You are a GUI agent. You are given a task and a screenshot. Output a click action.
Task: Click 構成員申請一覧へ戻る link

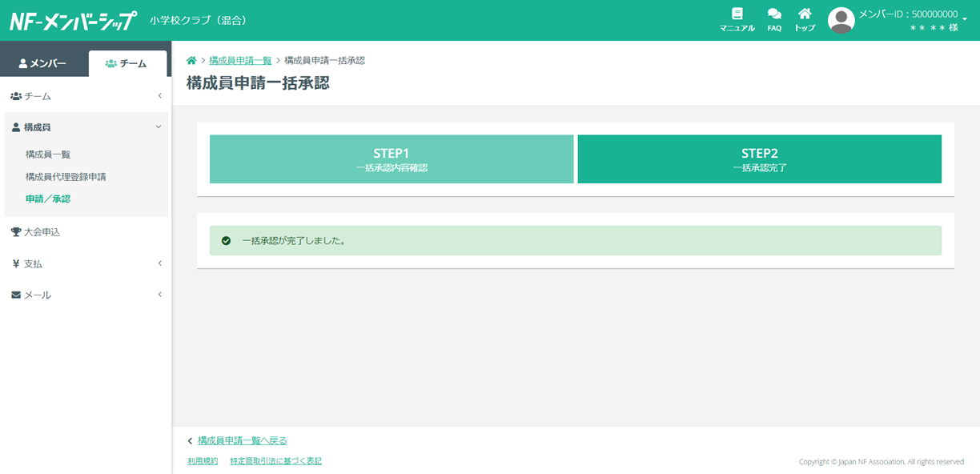[242, 440]
